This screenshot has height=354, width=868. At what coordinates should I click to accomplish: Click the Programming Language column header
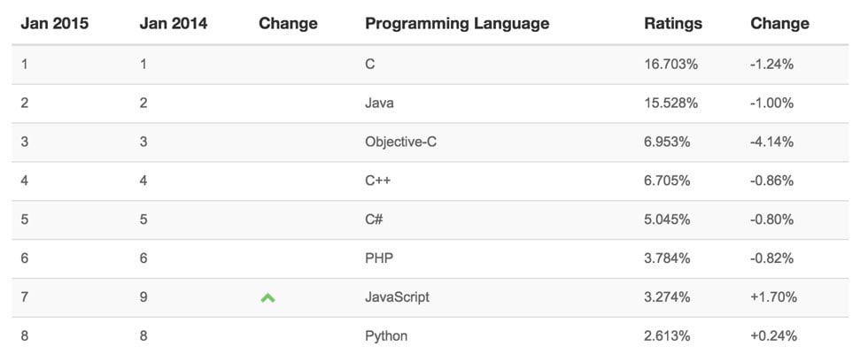pyautogui.click(x=457, y=24)
